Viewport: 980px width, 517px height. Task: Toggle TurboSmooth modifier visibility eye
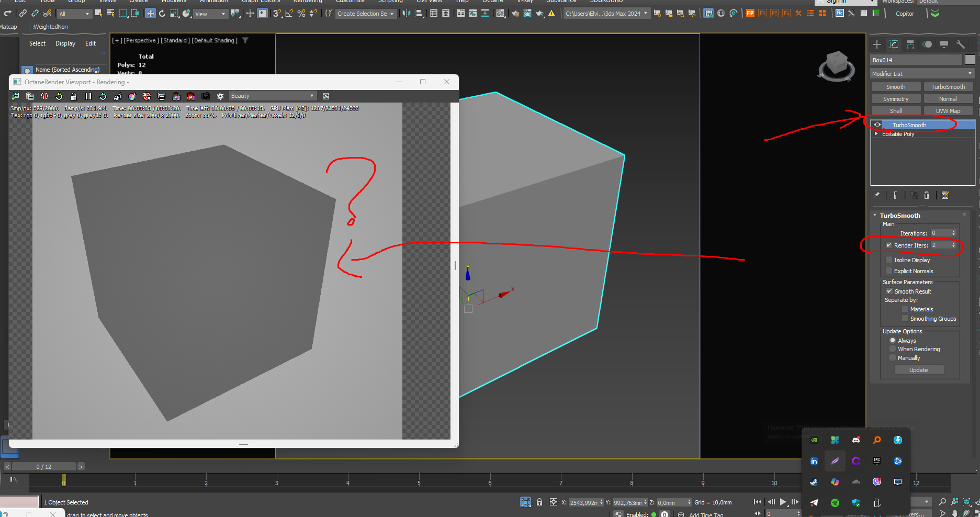[x=877, y=125]
